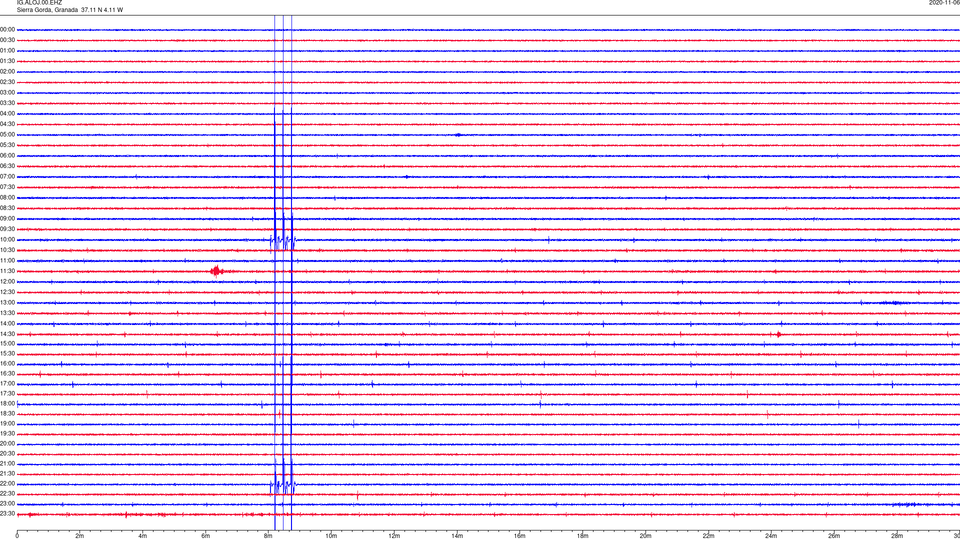Select the 00:30 trace time label
This screenshot has height=540, width=960.
pos(7,40)
